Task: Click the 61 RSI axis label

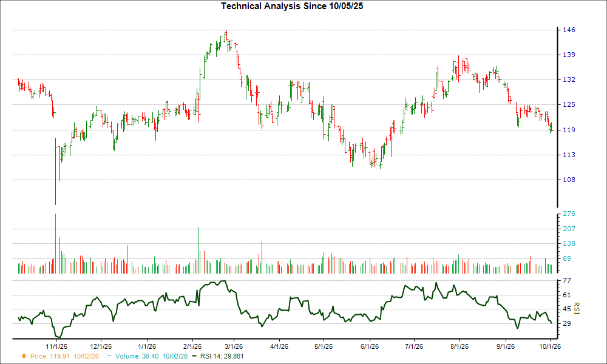Action: pos(567,295)
